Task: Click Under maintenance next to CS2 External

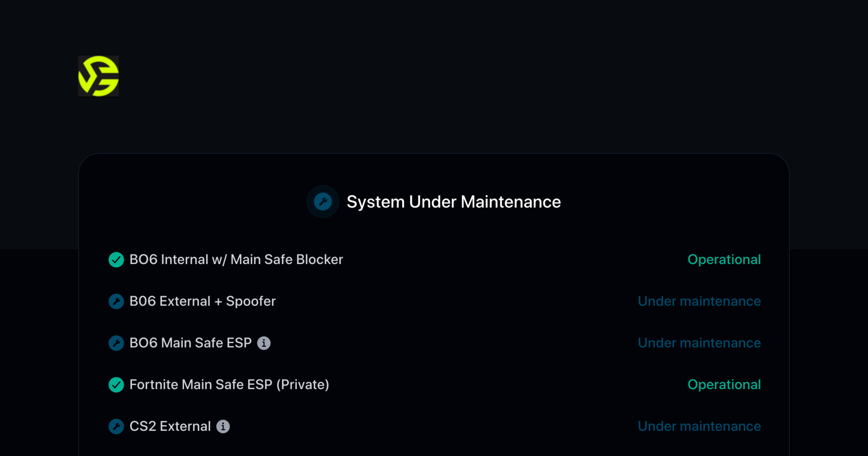Action: (699, 426)
